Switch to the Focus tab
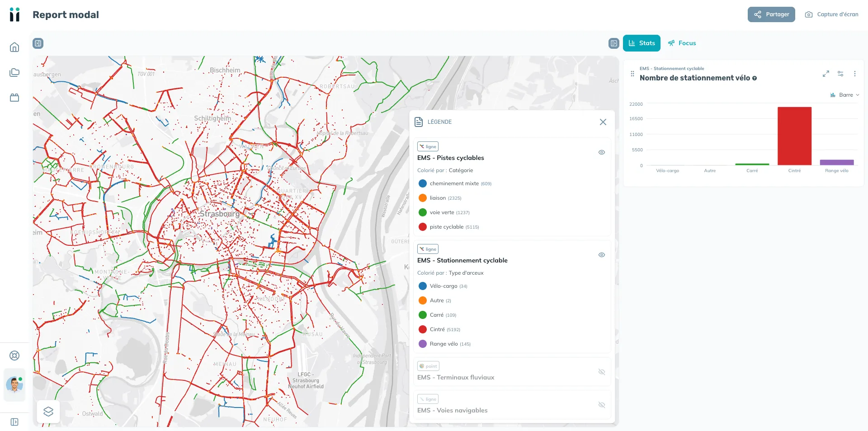The image size is (868, 431). coord(682,43)
